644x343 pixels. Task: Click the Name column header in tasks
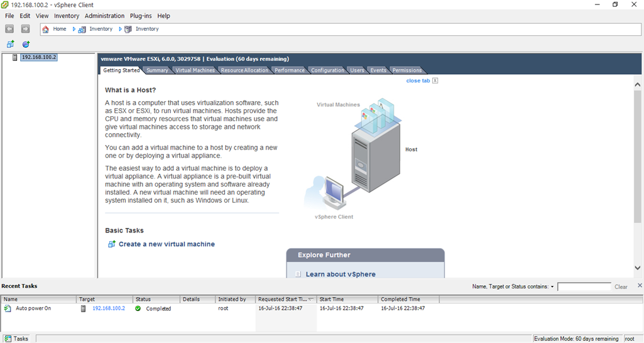click(38, 299)
